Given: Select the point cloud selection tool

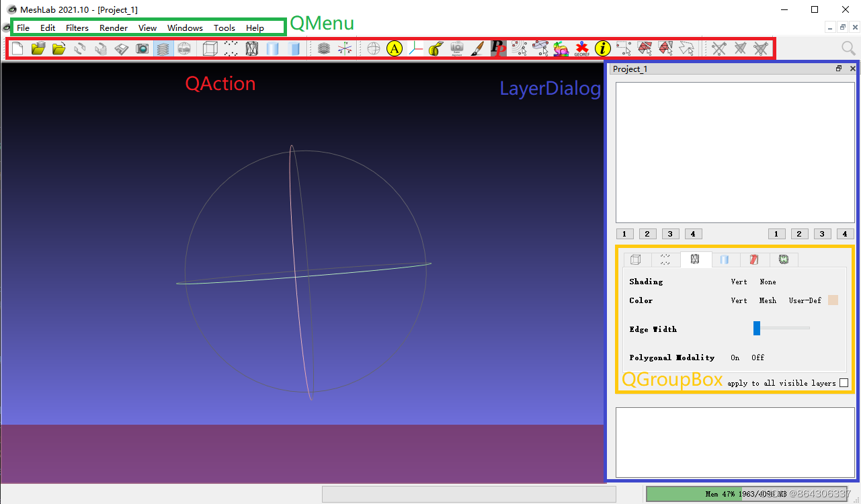Looking at the screenshot, I should (x=519, y=48).
